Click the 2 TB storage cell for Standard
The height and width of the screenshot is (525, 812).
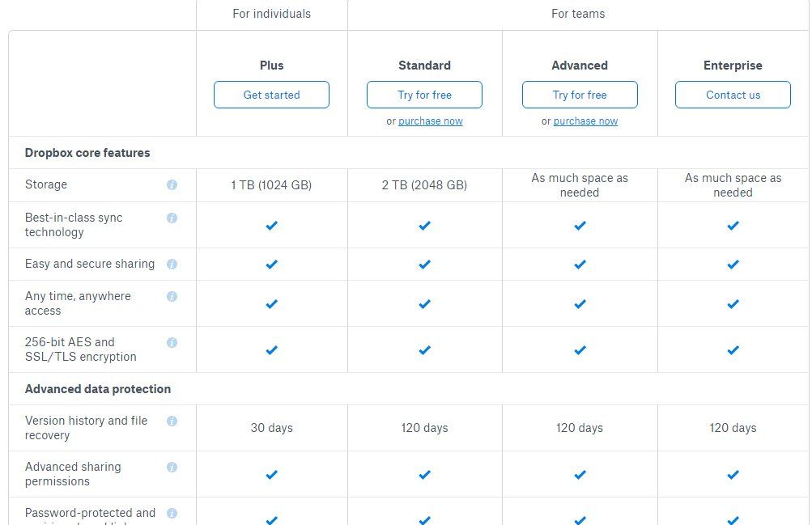tap(424, 184)
